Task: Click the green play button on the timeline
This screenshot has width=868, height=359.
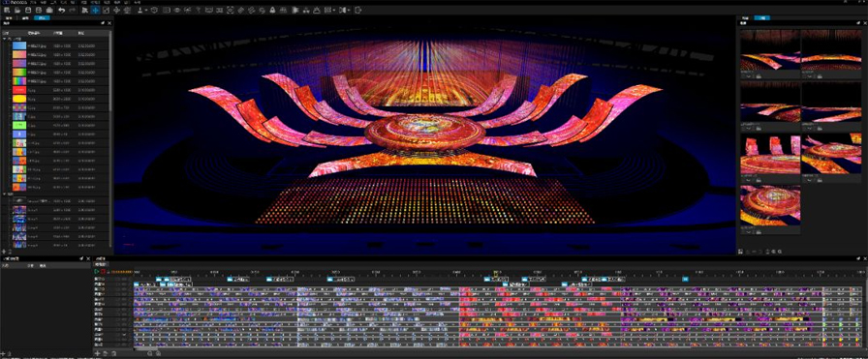Action: coord(97,272)
